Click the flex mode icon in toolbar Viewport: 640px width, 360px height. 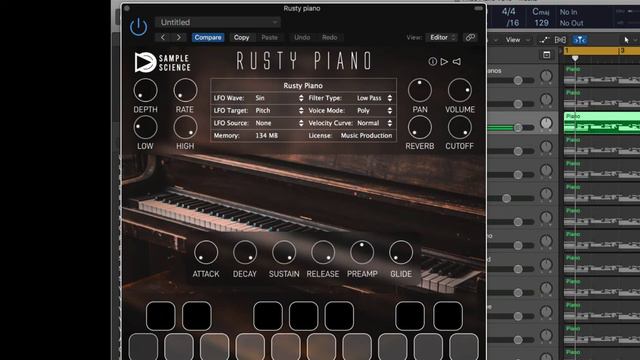(560, 40)
